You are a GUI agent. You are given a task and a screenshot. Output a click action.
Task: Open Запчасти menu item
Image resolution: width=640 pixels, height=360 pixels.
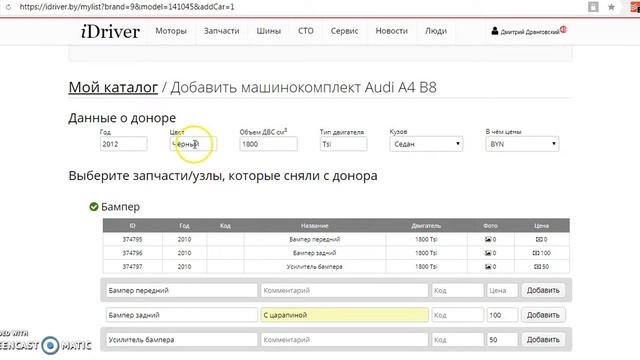[222, 31]
